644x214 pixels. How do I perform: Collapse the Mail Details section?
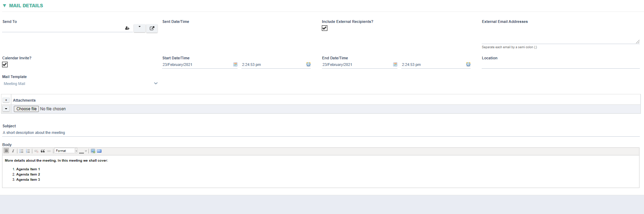(x=5, y=6)
